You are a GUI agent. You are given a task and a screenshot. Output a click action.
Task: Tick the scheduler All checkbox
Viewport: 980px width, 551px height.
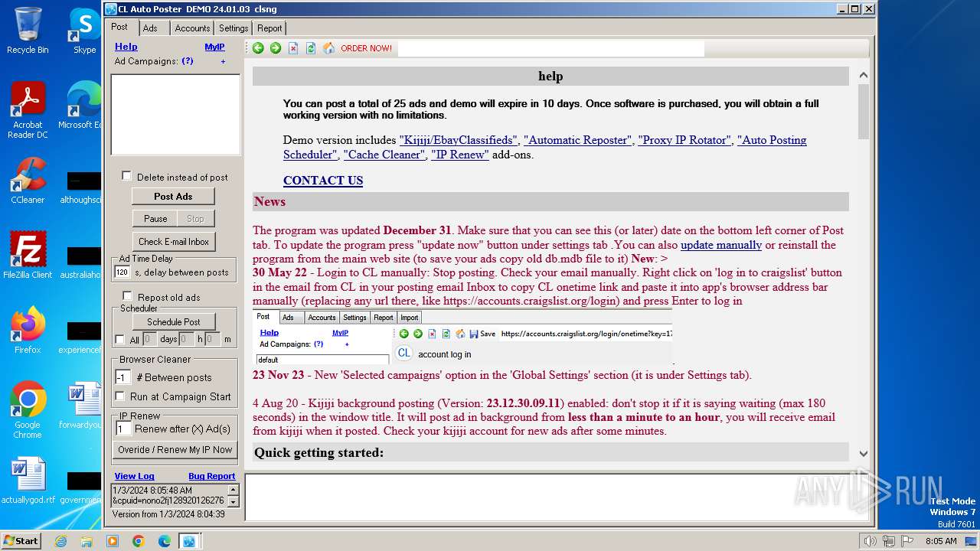point(119,339)
